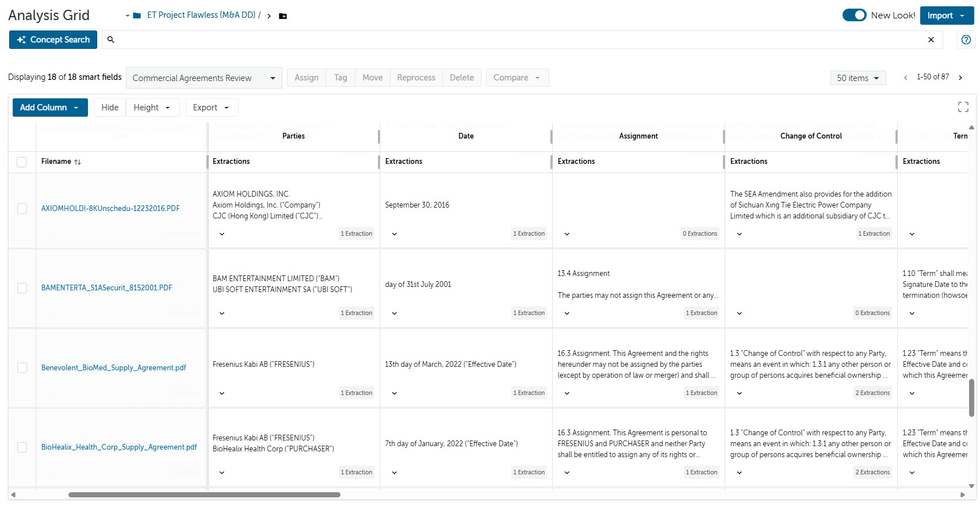Open the 50 items page size dropdown
Screen dimensions: 980x506
click(x=858, y=78)
